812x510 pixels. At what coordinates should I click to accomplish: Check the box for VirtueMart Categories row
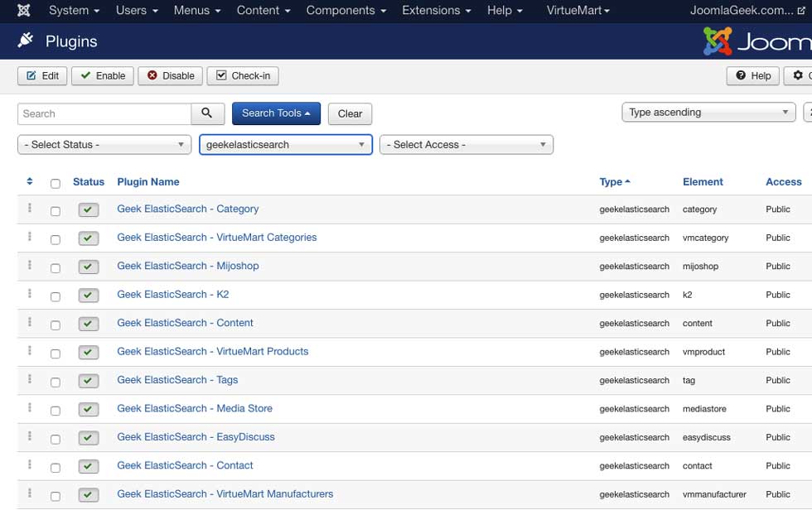point(56,239)
